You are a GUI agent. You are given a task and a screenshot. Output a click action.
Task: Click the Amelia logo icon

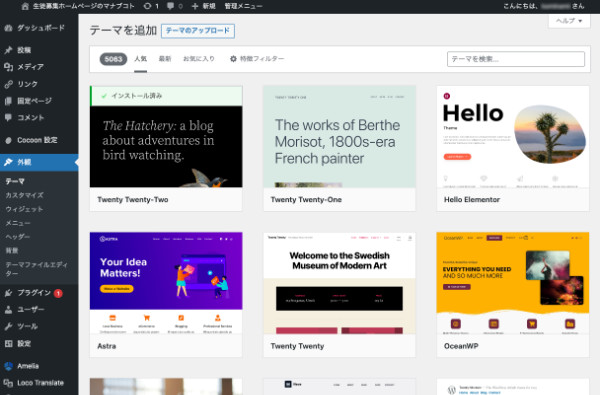pos(8,366)
